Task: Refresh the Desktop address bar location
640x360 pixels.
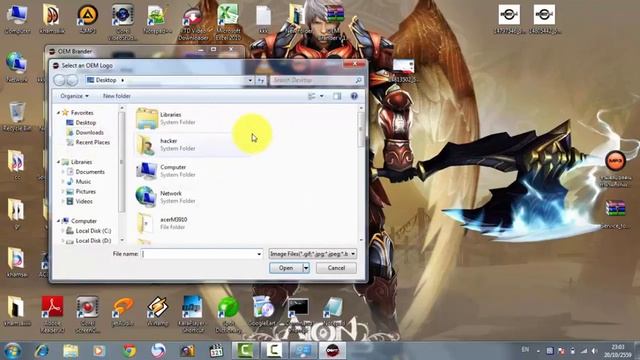Action: 260,80
